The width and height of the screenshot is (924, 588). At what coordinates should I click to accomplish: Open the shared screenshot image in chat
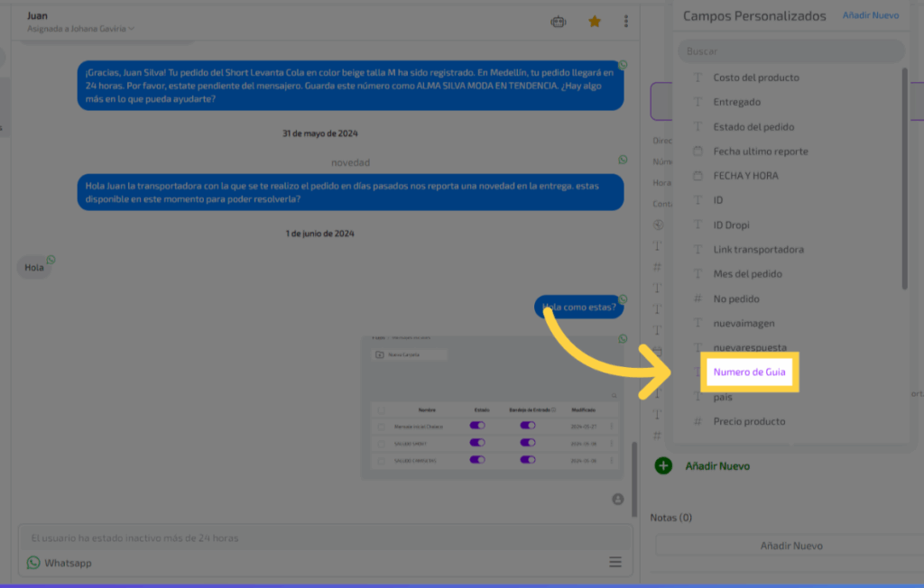(492, 408)
